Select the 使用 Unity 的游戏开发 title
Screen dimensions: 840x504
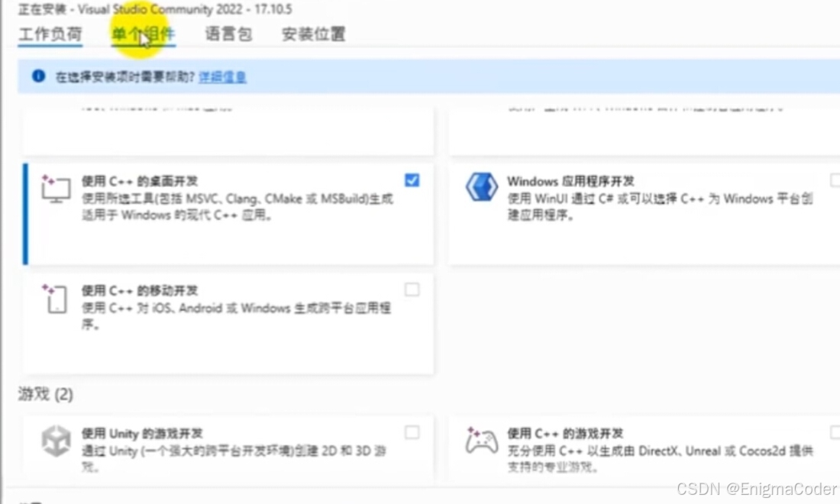click(142, 433)
